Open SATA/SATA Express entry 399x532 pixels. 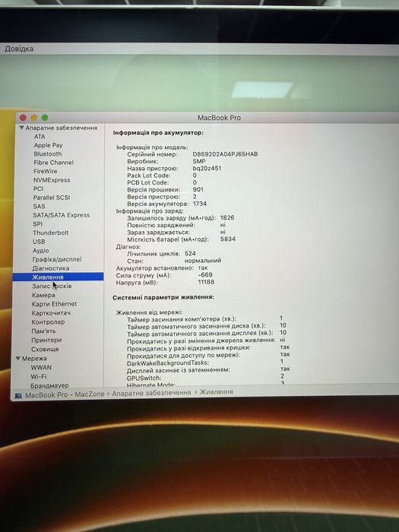point(62,215)
